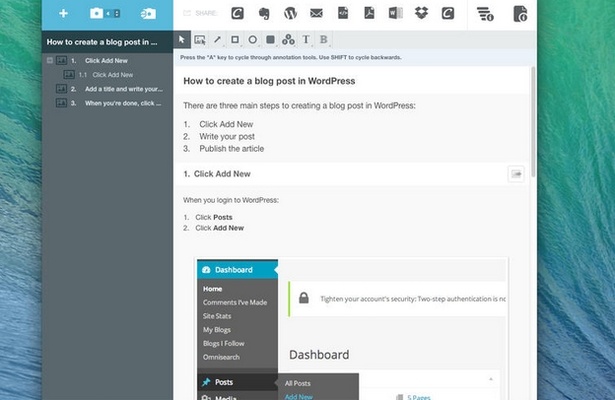615x400 pixels.
Task: Click the timed capture camera icon
Action: click(x=148, y=14)
